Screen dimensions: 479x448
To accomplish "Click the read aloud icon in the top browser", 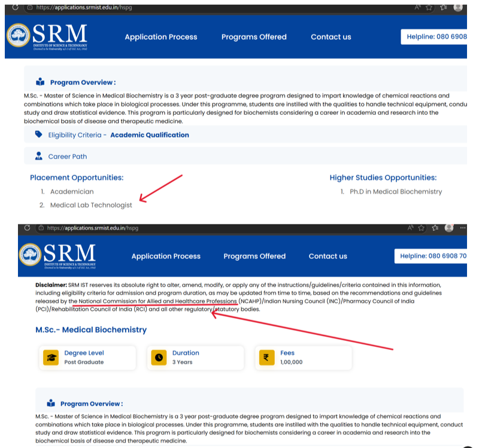I will (x=417, y=7).
